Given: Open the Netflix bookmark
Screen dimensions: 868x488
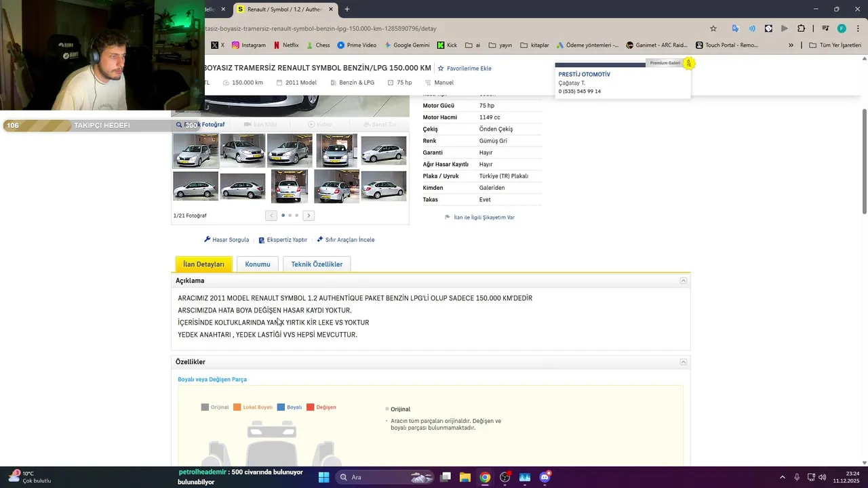Looking at the screenshot, I should (285, 45).
